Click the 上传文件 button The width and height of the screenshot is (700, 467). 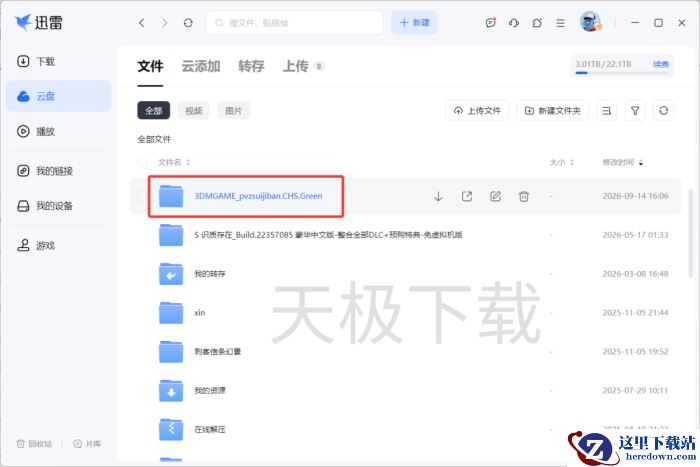pos(477,111)
